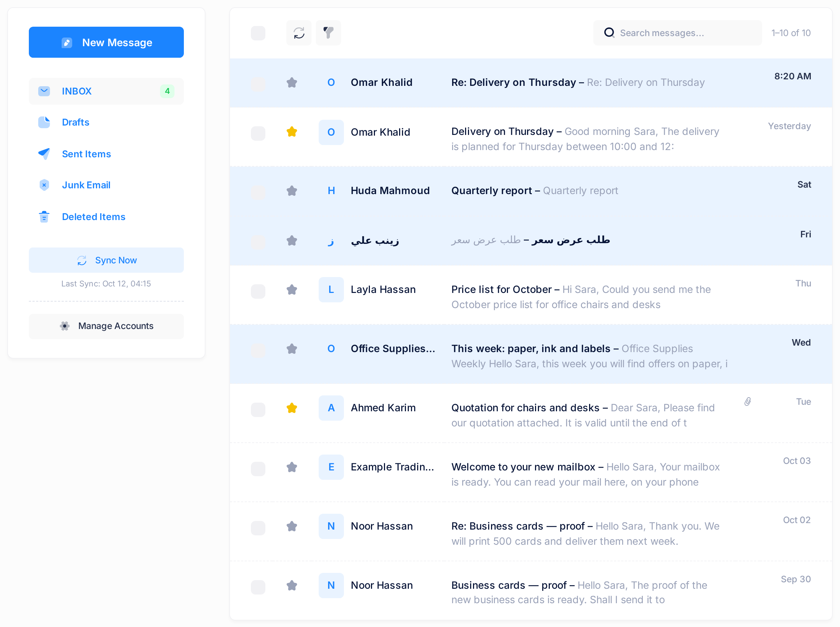The height and width of the screenshot is (627, 840).
Task: Star the Office Supplies weekly email
Action: (x=292, y=349)
